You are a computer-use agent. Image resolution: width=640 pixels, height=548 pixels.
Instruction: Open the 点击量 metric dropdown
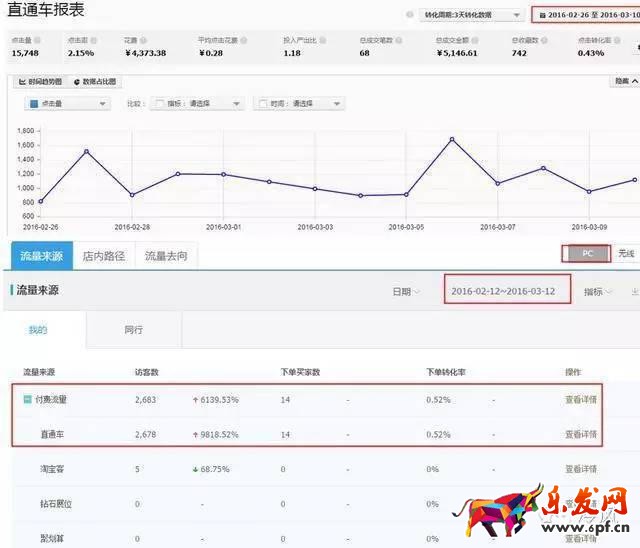[x=66, y=103]
